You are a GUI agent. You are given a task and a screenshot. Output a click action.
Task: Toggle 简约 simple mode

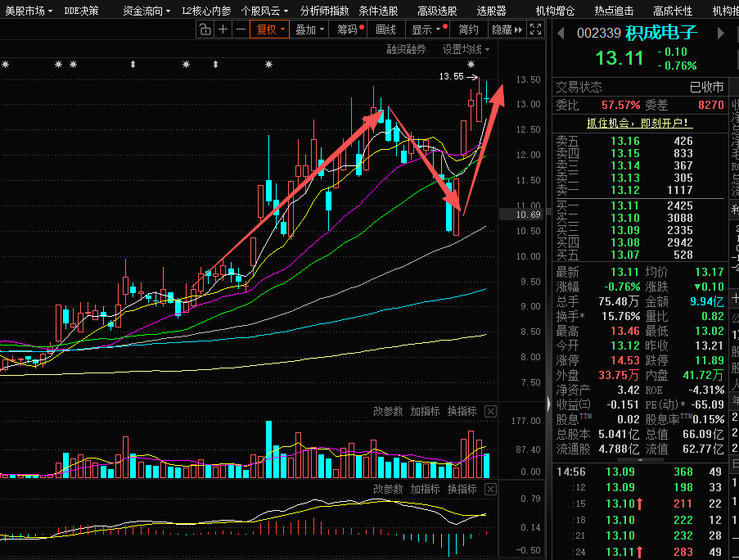click(468, 29)
